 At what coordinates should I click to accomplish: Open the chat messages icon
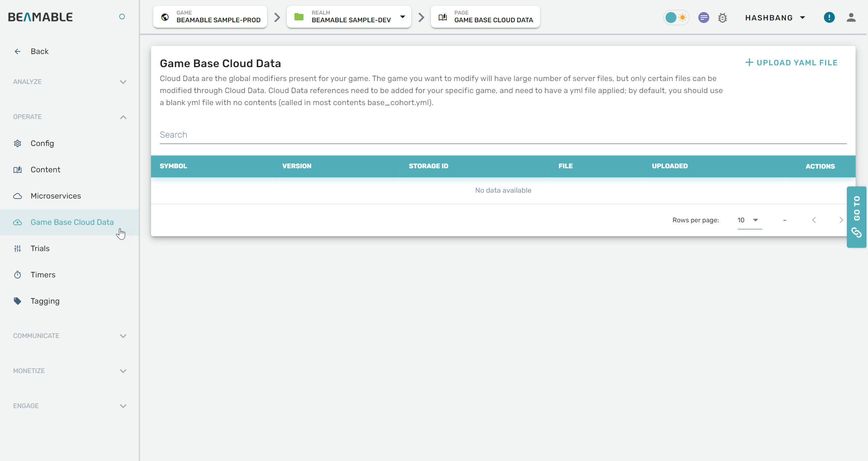pyautogui.click(x=703, y=18)
